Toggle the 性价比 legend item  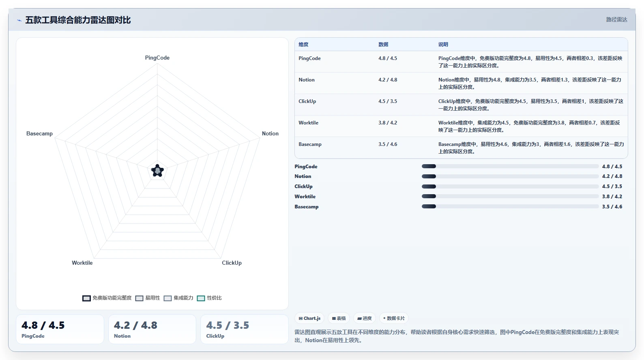coord(209,298)
